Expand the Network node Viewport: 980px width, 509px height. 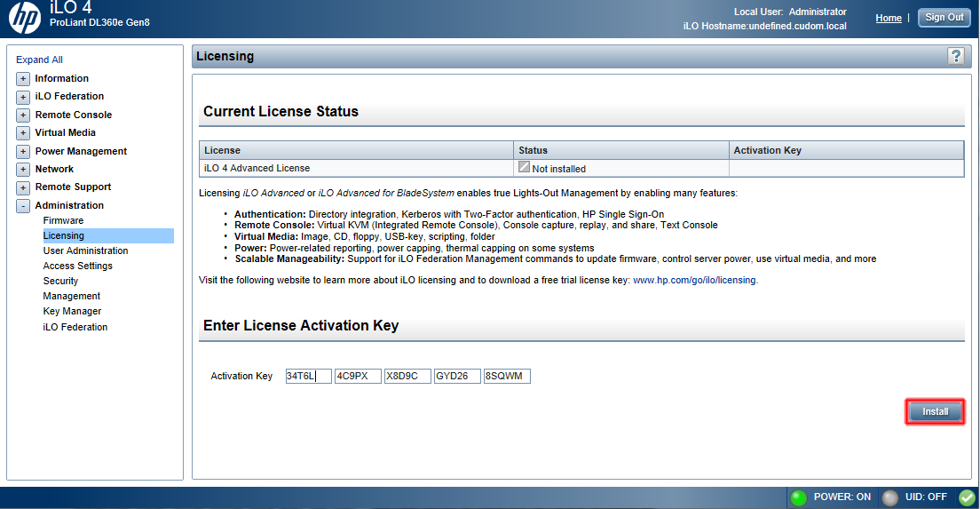point(23,170)
